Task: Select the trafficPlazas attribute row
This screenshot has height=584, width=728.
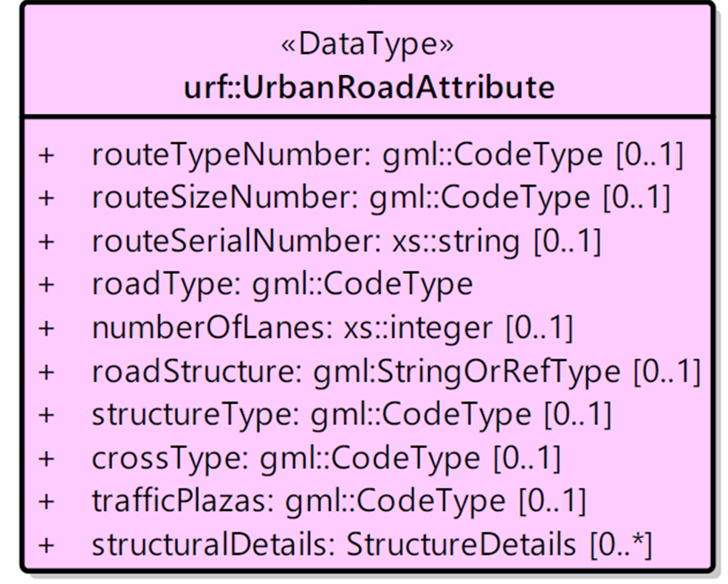Action: coord(312,501)
